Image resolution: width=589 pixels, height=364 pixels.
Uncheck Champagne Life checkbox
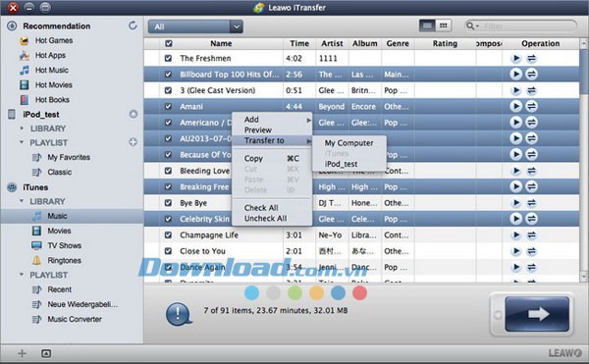click(168, 234)
